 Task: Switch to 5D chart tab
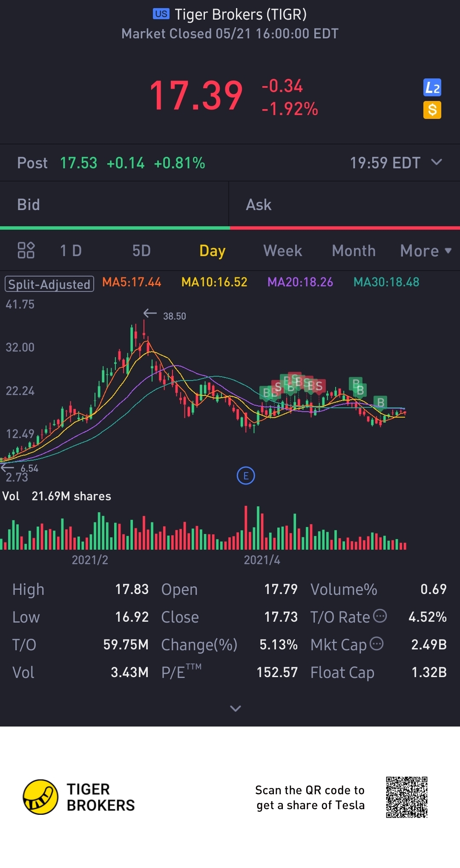coord(141,251)
